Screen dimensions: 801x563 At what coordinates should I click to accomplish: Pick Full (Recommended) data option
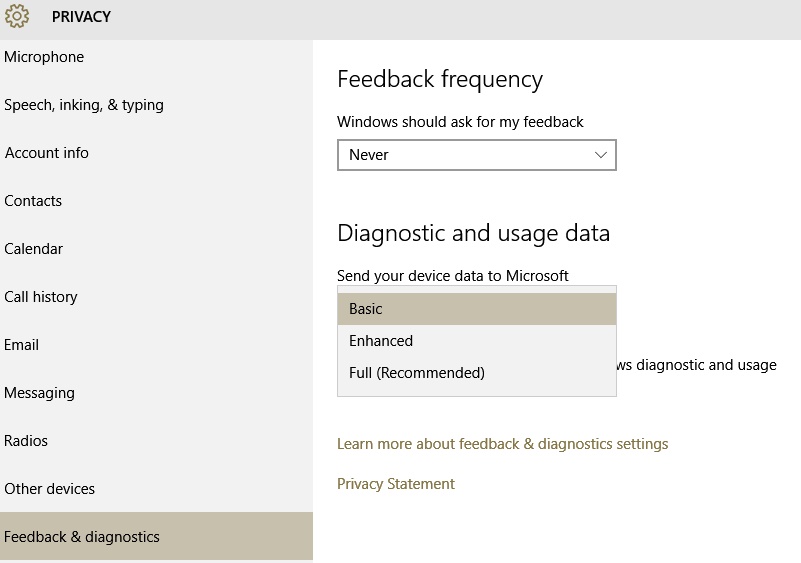click(x=477, y=373)
